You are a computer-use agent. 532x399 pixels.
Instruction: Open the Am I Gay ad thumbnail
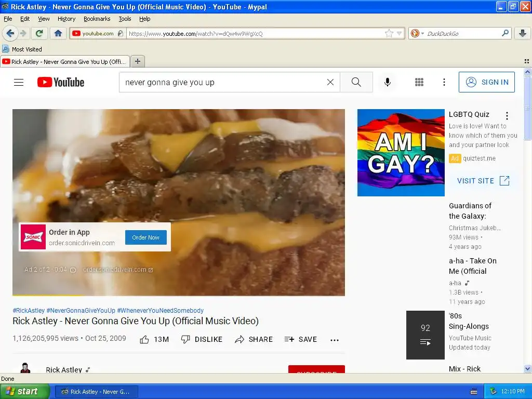(401, 153)
